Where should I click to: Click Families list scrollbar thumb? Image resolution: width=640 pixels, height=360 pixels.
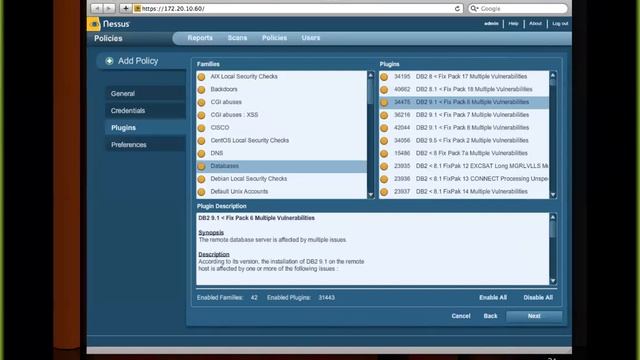click(x=371, y=91)
